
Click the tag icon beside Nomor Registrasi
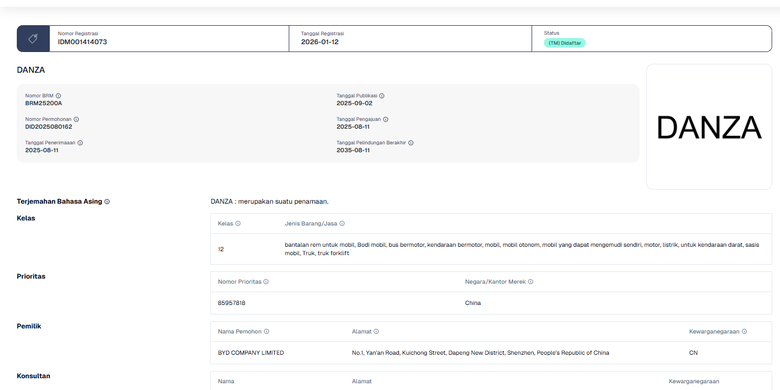click(33, 39)
